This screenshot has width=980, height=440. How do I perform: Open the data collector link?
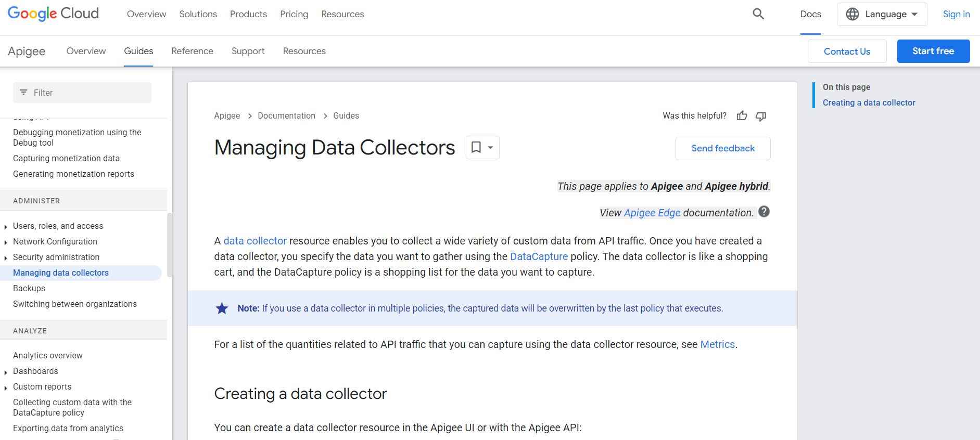[x=255, y=241]
